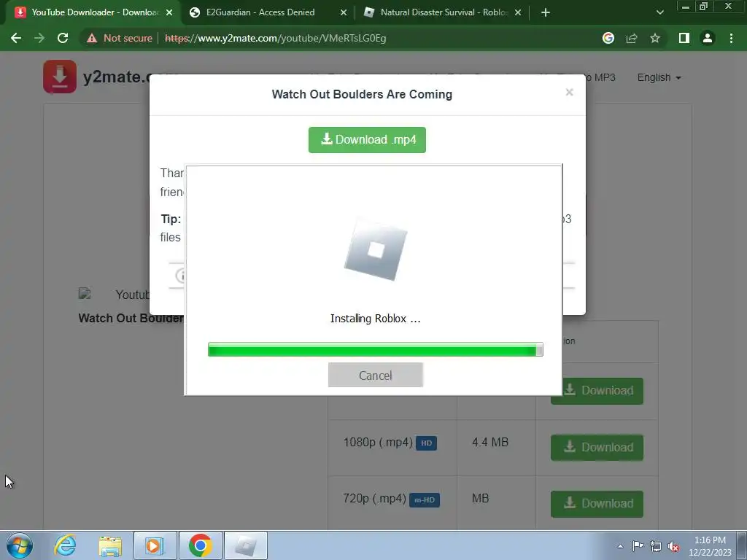
Task: Download the 1080p (.mp4) version
Action: [x=597, y=447]
